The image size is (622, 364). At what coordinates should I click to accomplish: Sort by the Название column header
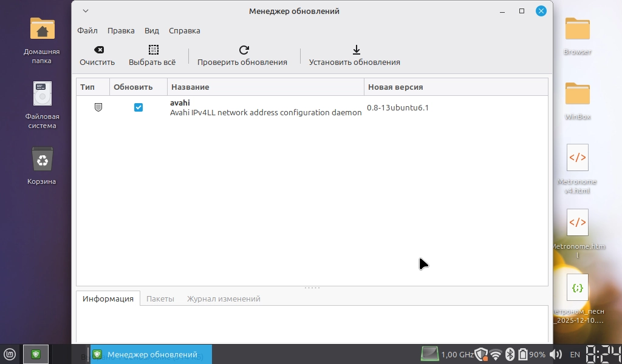tap(265, 87)
